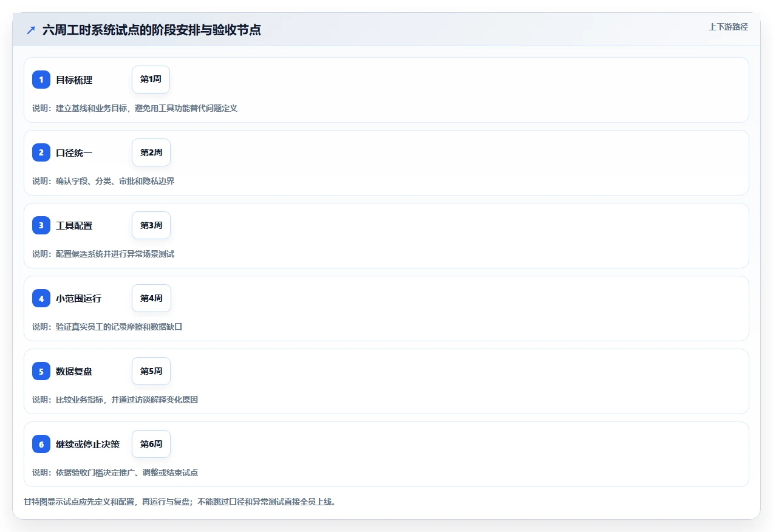Select step number 2 badge

coord(41,152)
